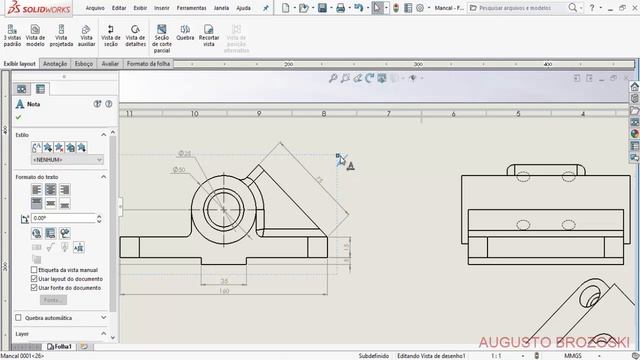Open the Options gear icon
640x360 pixels.
point(420,8)
